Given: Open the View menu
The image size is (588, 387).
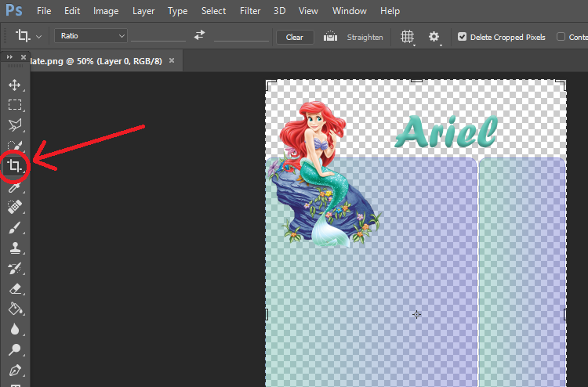Looking at the screenshot, I should 308,11.
